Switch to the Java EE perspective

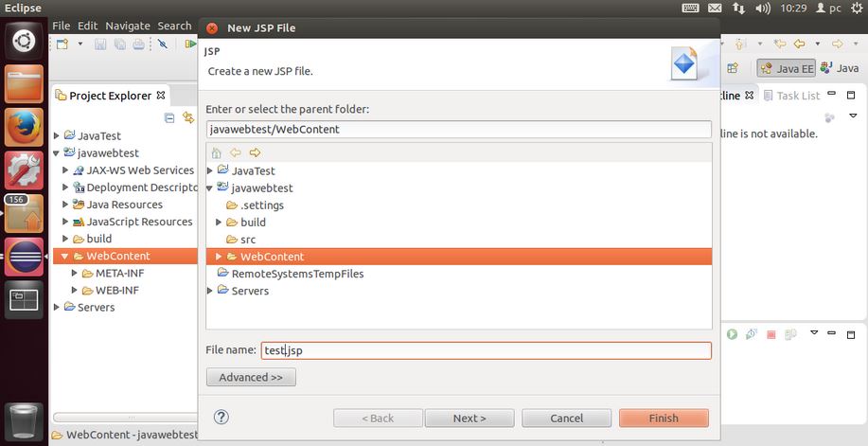coord(786,68)
